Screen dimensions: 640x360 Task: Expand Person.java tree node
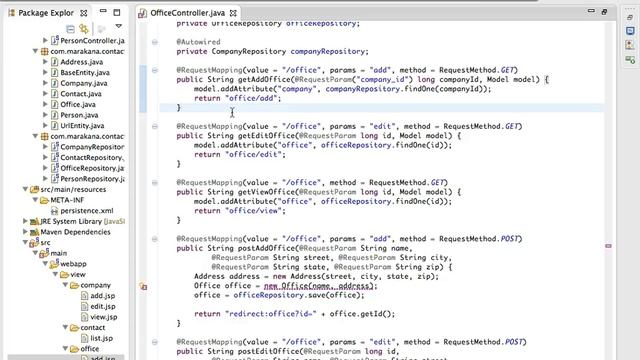click(x=45, y=115)
